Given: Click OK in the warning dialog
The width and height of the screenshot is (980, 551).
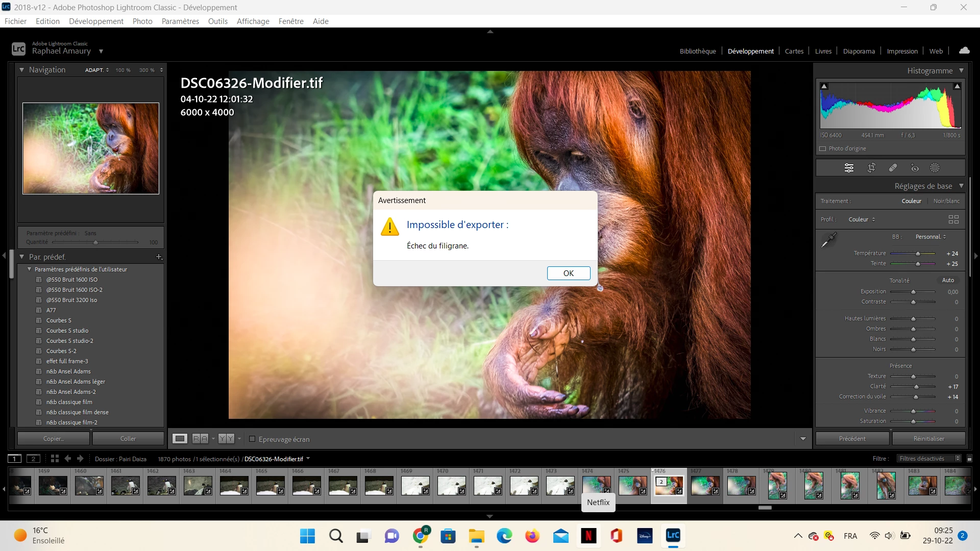Looking at the screenshot, I should (x=568, y=273).
